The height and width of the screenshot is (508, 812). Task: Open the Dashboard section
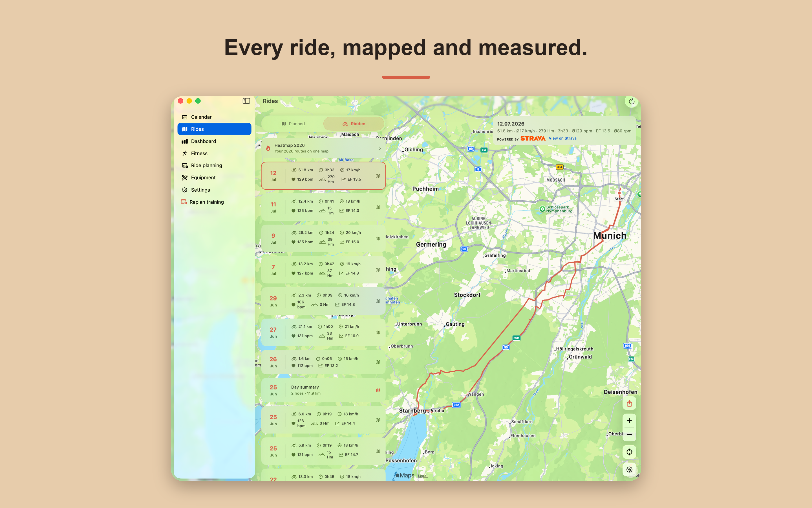[x=214, y=141]
